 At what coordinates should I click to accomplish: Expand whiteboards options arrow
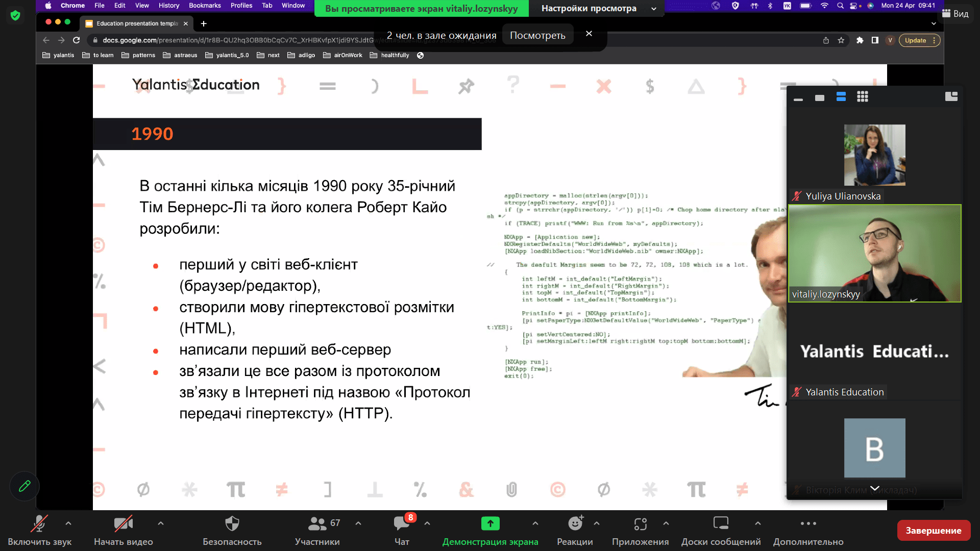(x=758, y=523)
